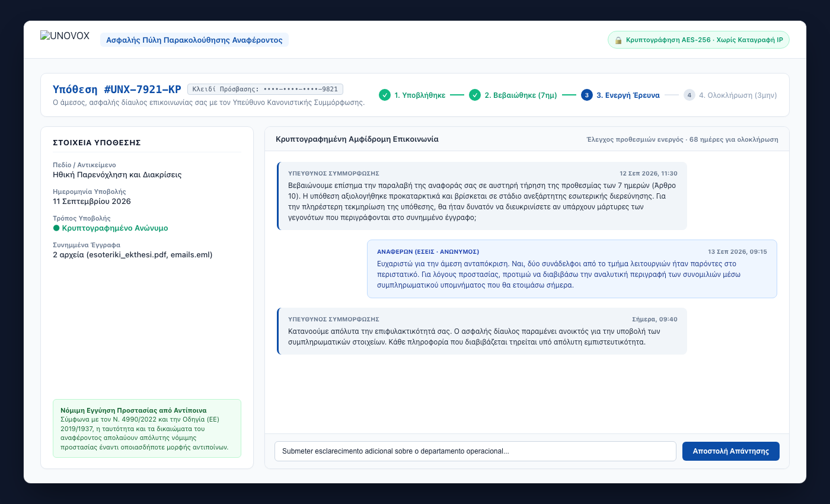Select the submission date 11 Σεπτεμβρίου 2026
This screenshot has width=830, height=504.
[x=92, y=202]
